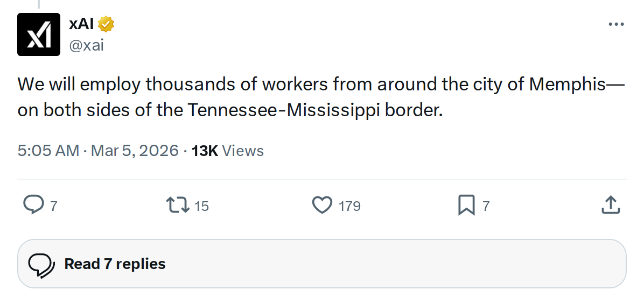View the 13K Views analytics
The width and height of the screenshot is (644, 297).
[227, 151]
